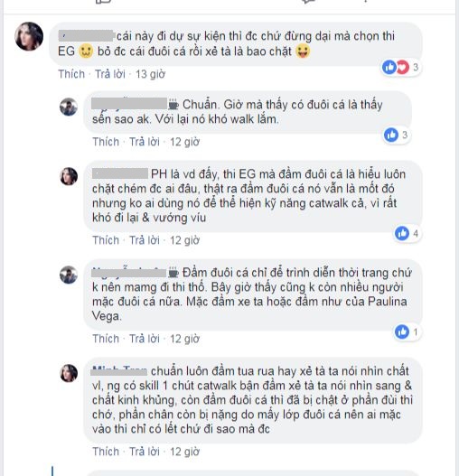Click heart reaction icon on top comment

click(402, 67)
